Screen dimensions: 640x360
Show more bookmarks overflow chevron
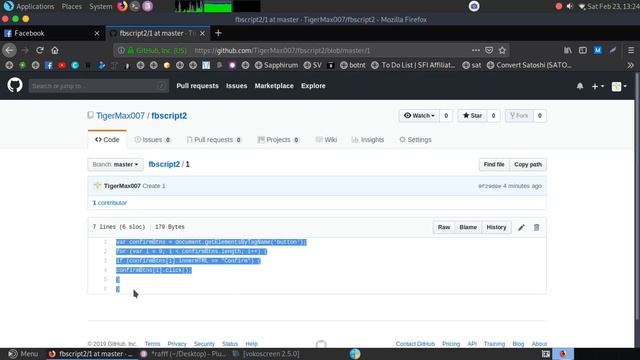click(631, 65)
